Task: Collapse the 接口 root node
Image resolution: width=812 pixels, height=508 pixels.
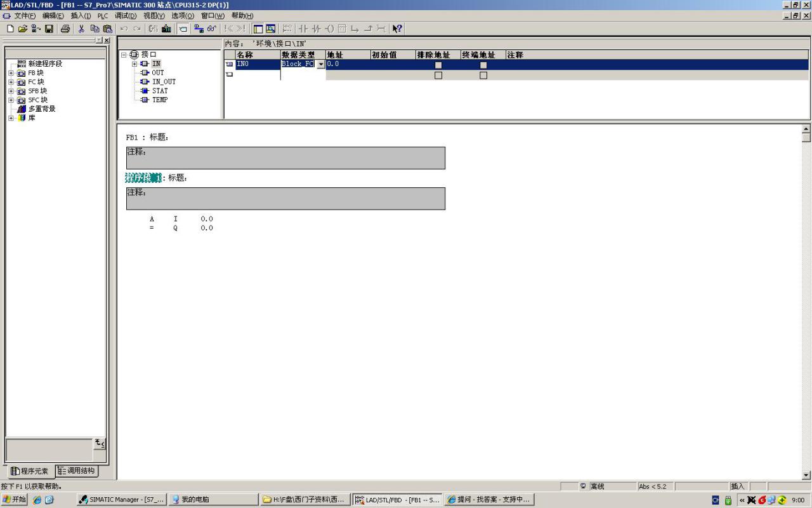Action: (124, 55)
